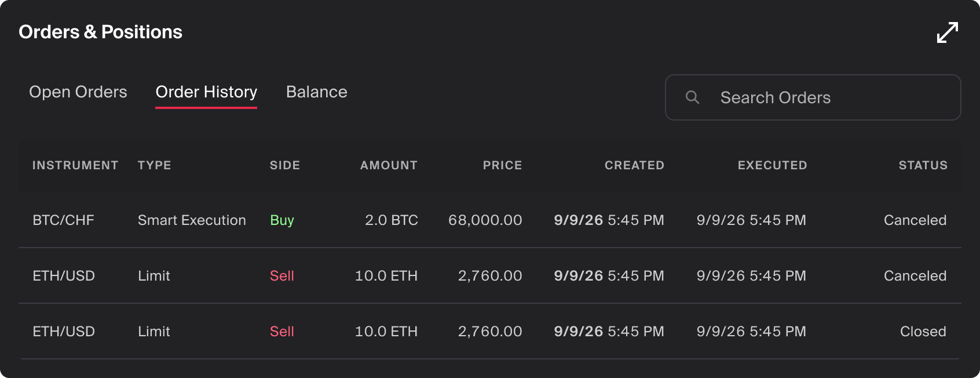Select the Canceled ETH/USD Limit order
This screenshot has height=378, width=980.
point(490,276)
